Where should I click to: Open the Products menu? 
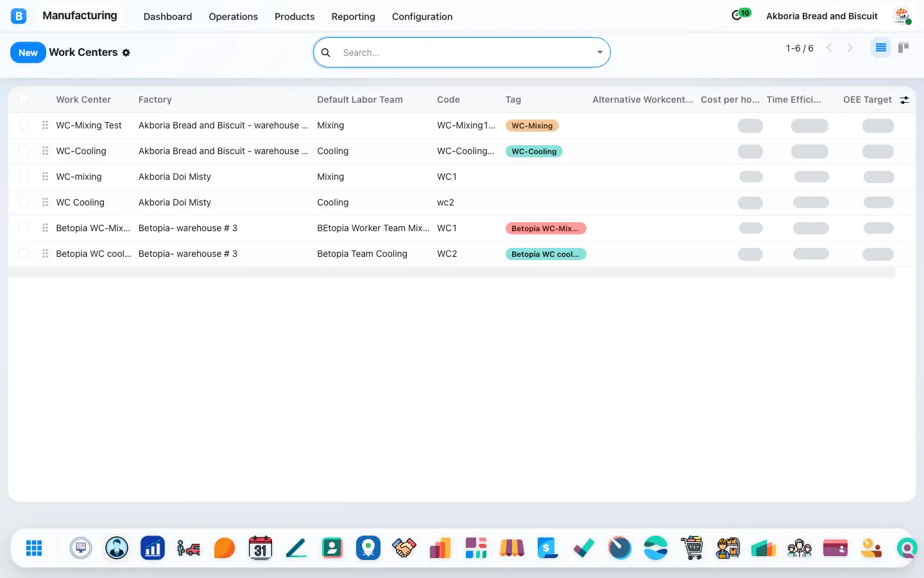click(x=295, y=17)
